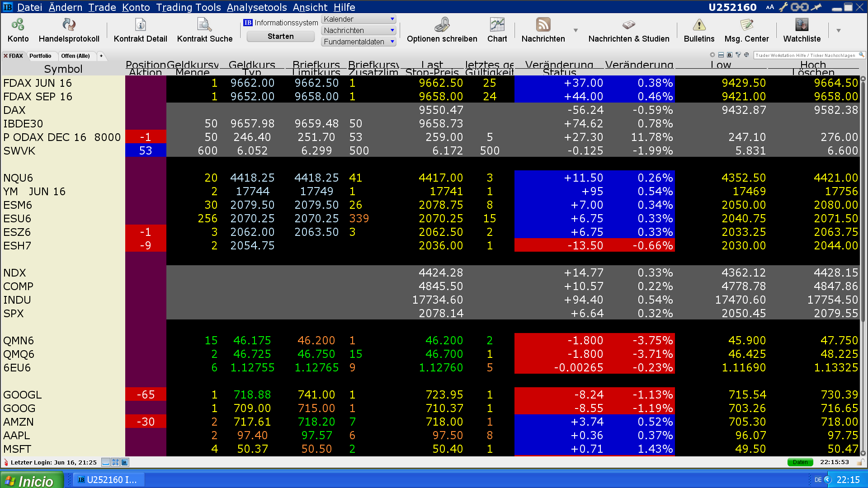Toggle the chain link windows icon
The image size is (868, 488).
799,7
